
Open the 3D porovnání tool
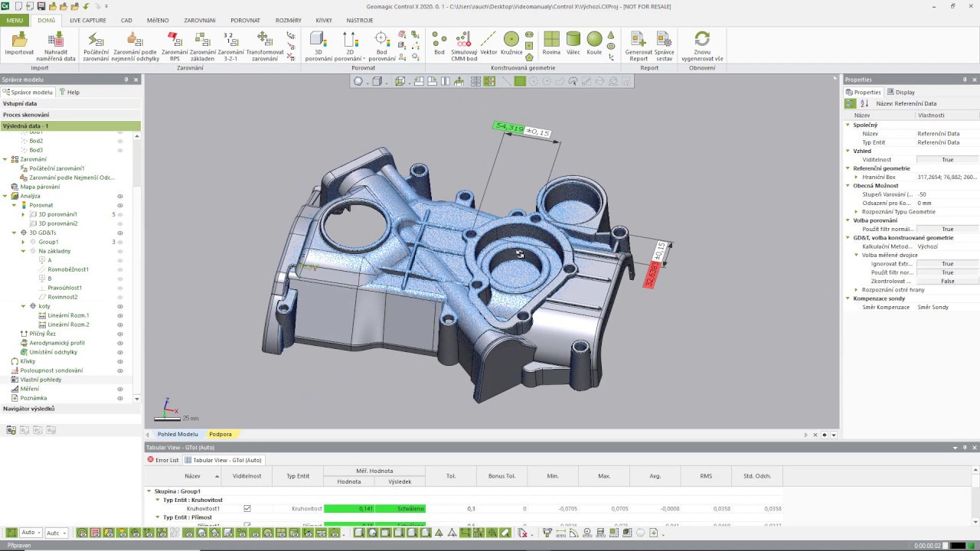[x=318, y=40]
